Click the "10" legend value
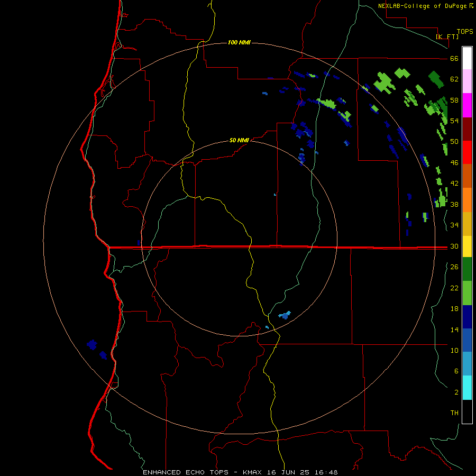 click(x=454, y=350)
